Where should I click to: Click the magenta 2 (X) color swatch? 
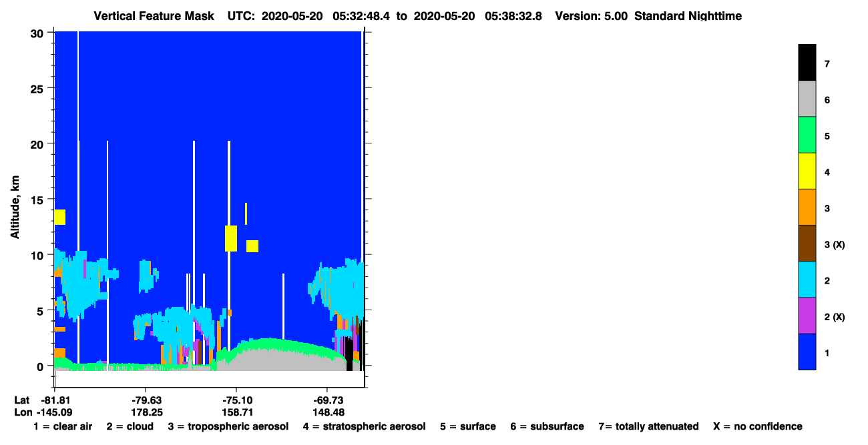tap(807, 315)
